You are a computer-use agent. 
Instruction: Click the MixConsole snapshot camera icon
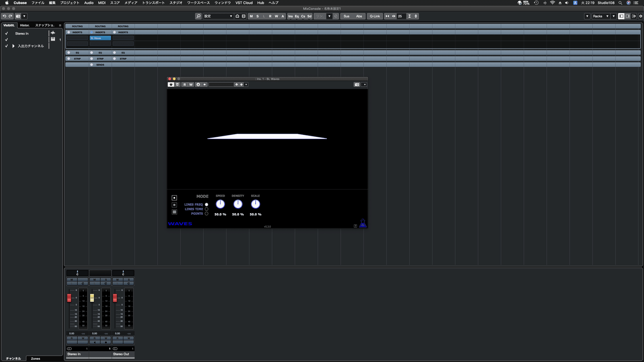(18, 16)
